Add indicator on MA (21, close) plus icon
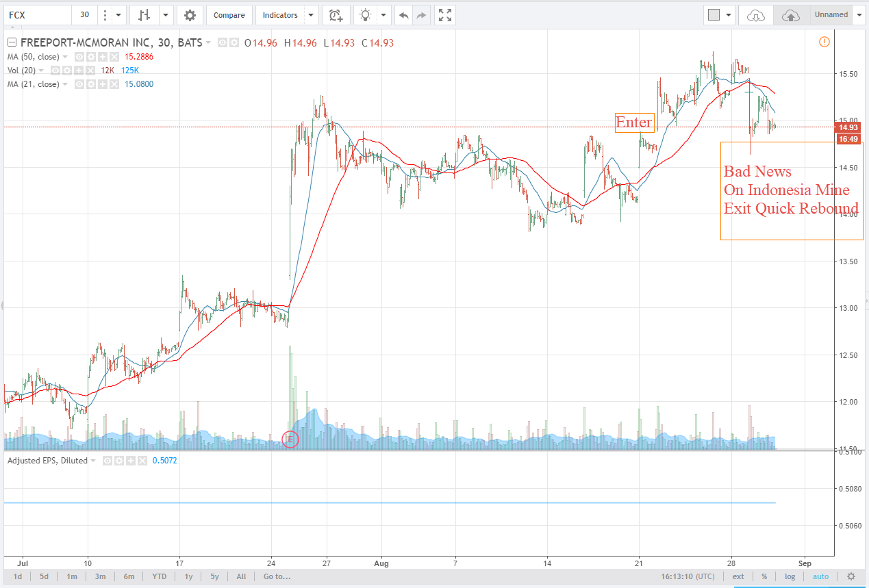869x588 pixels. tap(102, 84)
